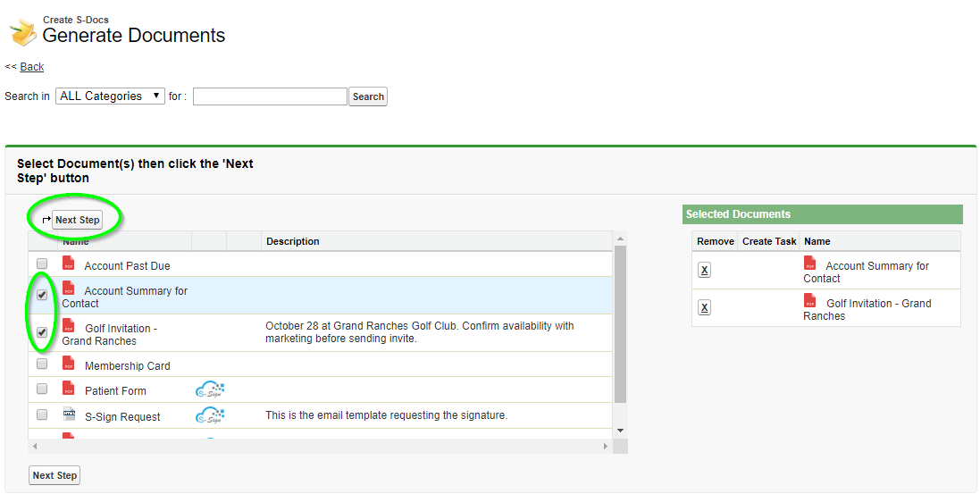The image size is (980, 494).
Task: Click the HTML file icon for S-Sign Request
Action: 69,414
